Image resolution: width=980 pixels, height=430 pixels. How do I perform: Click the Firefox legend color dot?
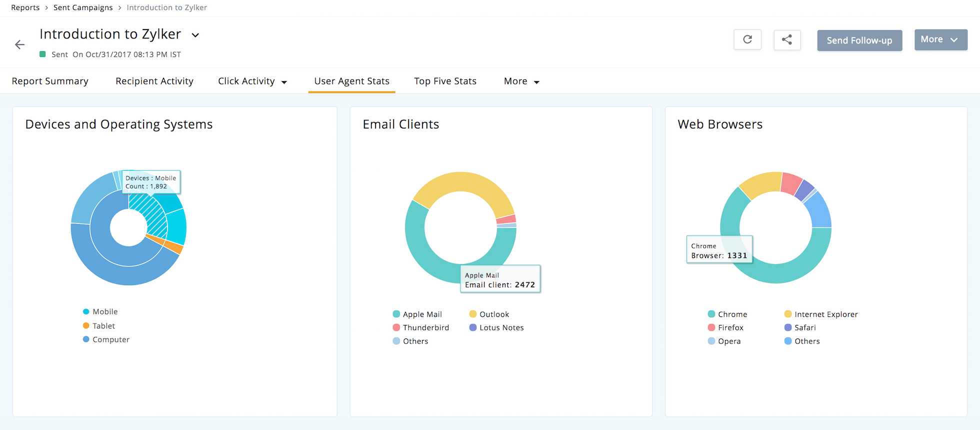711,327
